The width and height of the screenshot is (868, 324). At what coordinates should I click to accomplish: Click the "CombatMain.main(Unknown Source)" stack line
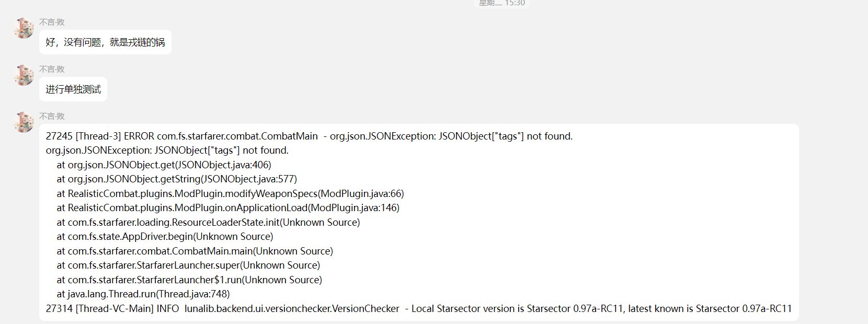(195, 251)
